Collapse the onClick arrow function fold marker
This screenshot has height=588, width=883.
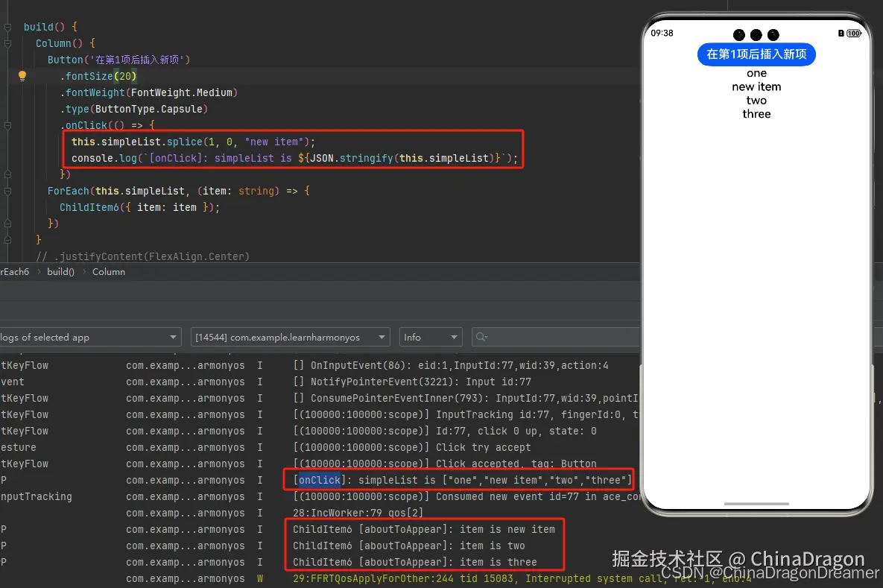pos(8,126)
